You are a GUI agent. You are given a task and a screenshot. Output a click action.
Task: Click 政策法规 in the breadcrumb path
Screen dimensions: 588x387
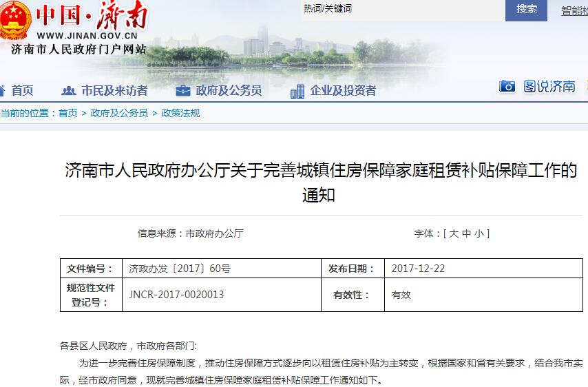(x=180, y=113)
